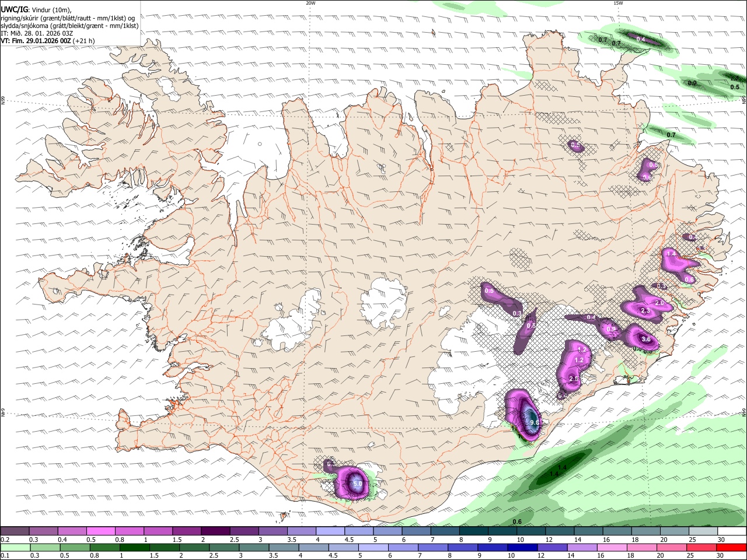Pick the green-scale swatch starting at 1

point(134,548)
